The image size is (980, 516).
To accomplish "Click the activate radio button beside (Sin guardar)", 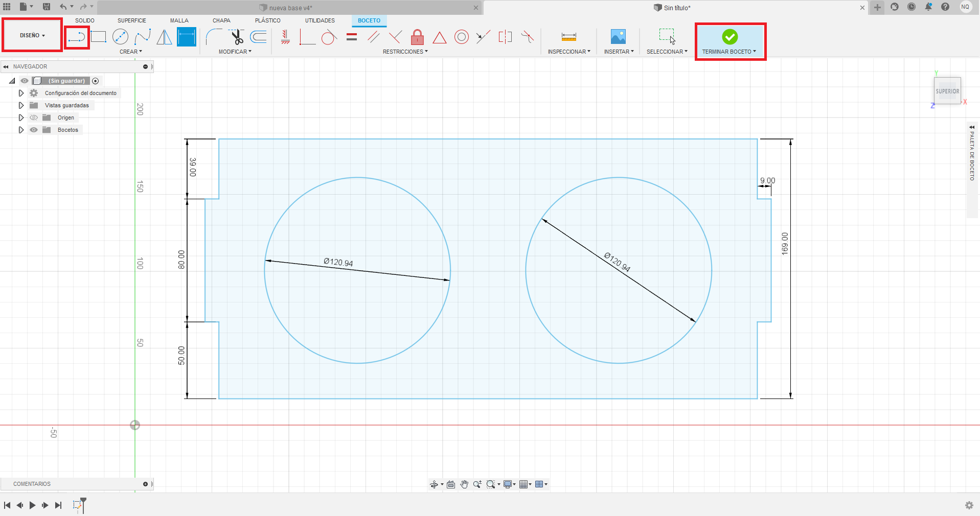I will [x=96, y=81].
